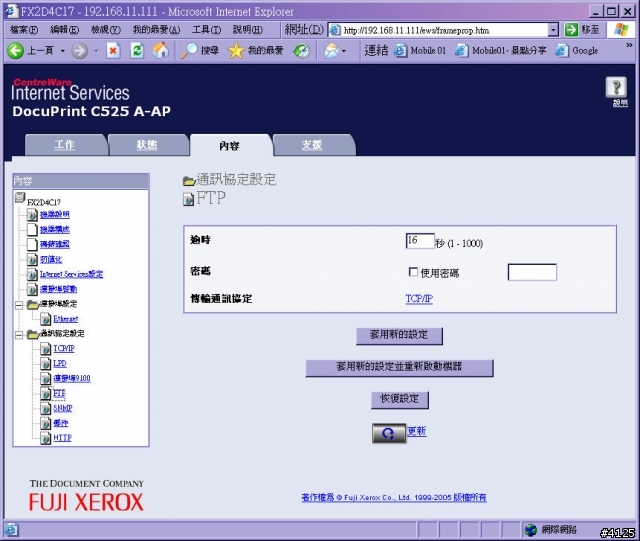Open Forward button history dropdown arrow
This screenshot has height=541, width=640.
(96, 51)
